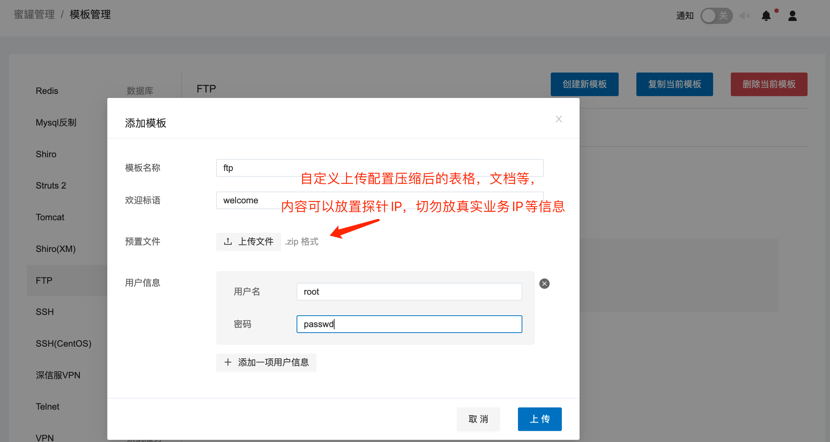Remove the user info entry
Viewport: 830px width, 442px height.
click(x=544, y=284)
